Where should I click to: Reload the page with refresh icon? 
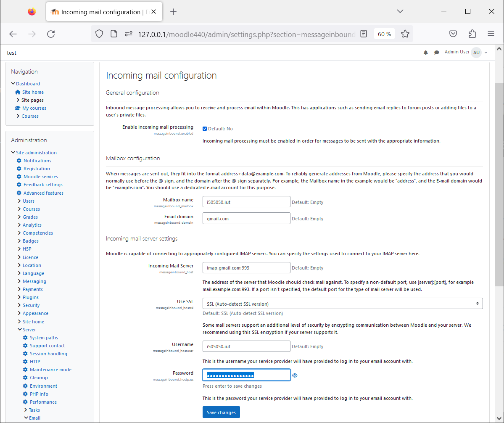pyautogui.click(x=51, y=34)
